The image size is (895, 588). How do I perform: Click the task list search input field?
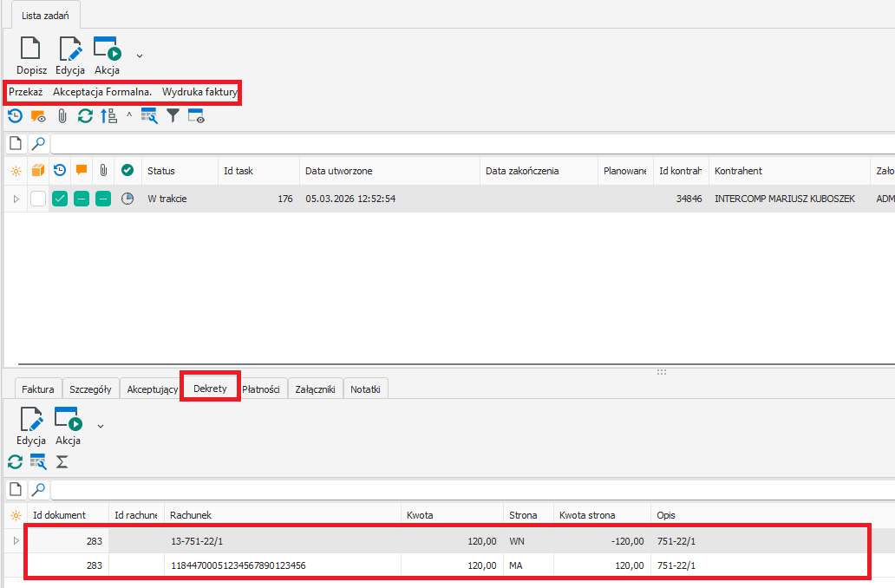click(468, 143)
